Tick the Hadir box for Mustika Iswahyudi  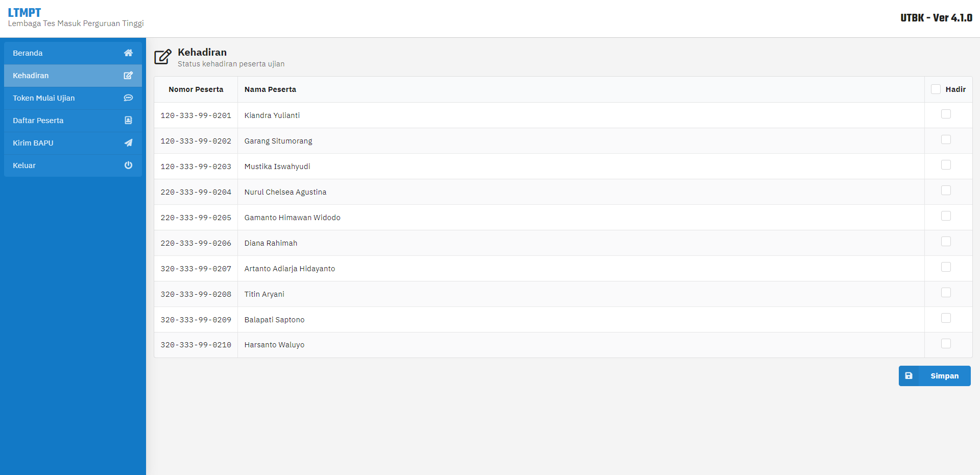(946, 165)
